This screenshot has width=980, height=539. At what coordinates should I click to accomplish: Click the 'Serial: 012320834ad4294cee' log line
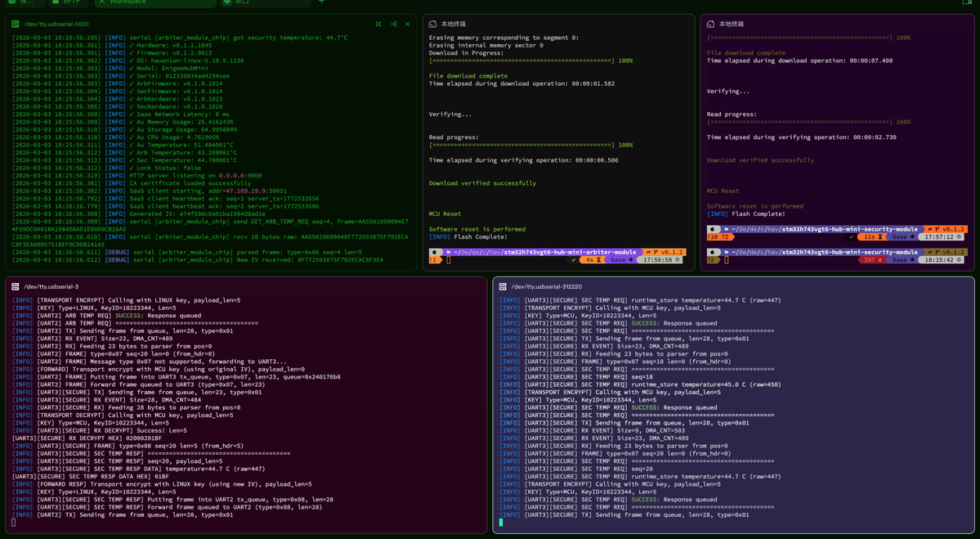pos(121,76)
